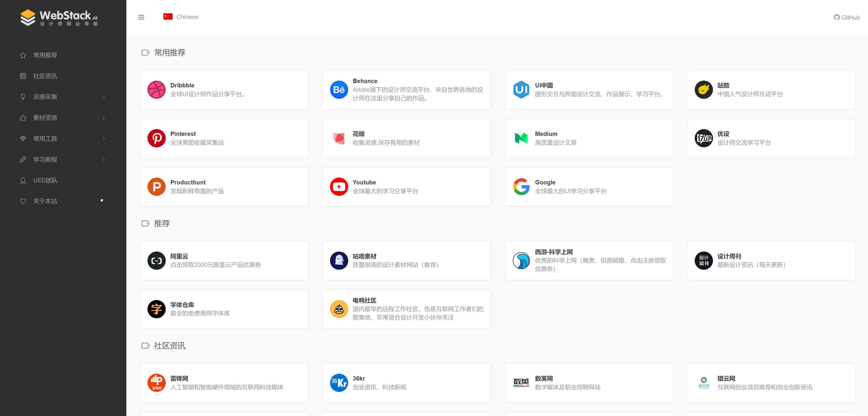Viewport: 868px width, 416px height.
Task: Click the 推荐 section heading
Action: pos(162,223)
